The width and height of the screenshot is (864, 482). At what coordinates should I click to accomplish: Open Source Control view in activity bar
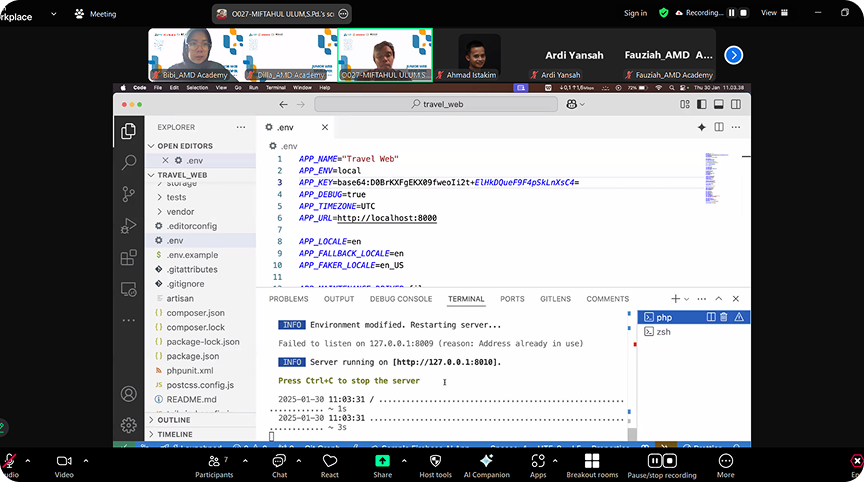pos(128,194)
